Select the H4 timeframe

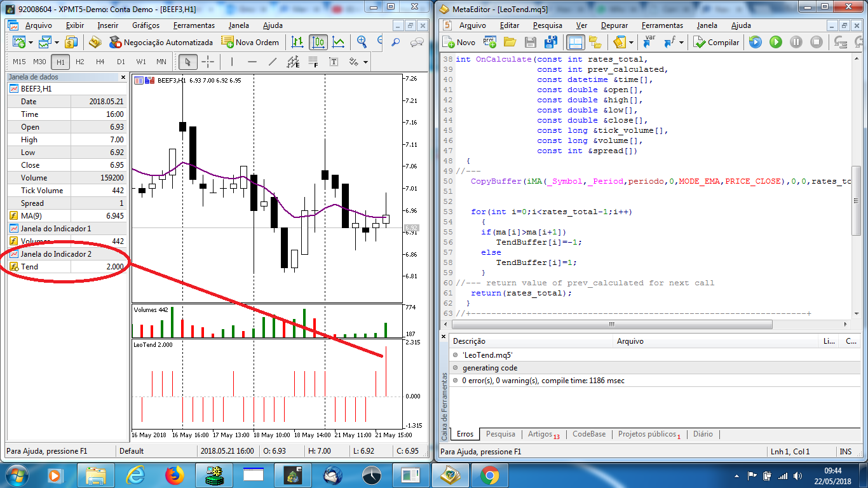click(x=100, y=62)
